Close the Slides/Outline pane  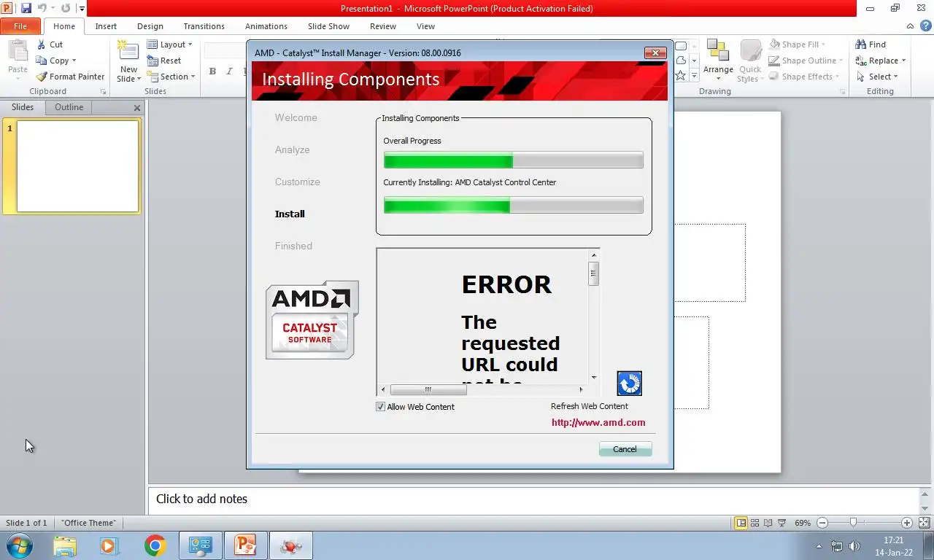click(136, 108)
